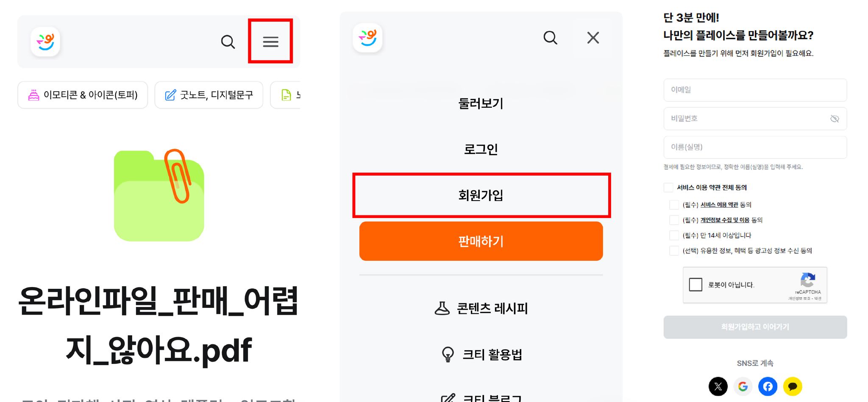Click the search icon in opened menu panel
Screen dimensions: 868x402
(x=550, y=38)
